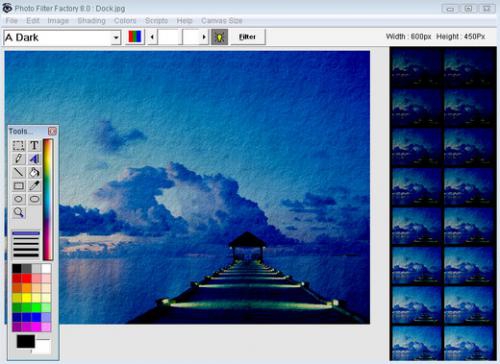Click the right value field between arrows
Screen dimensions: 500x364
[191, 37]
